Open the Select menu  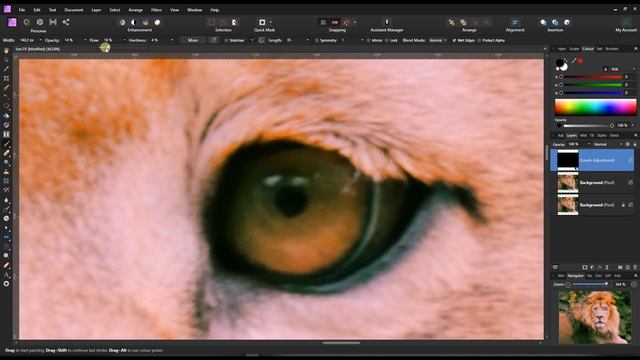coord(115,10)
